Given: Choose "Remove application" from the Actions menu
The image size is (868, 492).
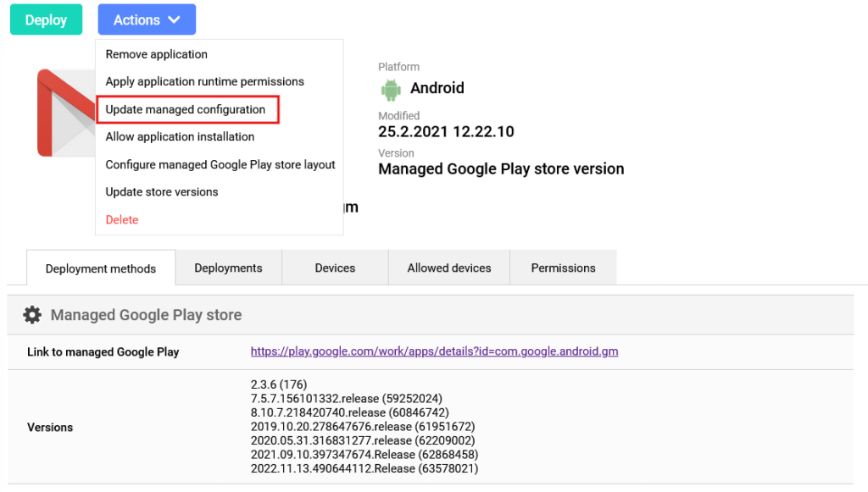Looking at the screenshot, I should pos(157,54).
